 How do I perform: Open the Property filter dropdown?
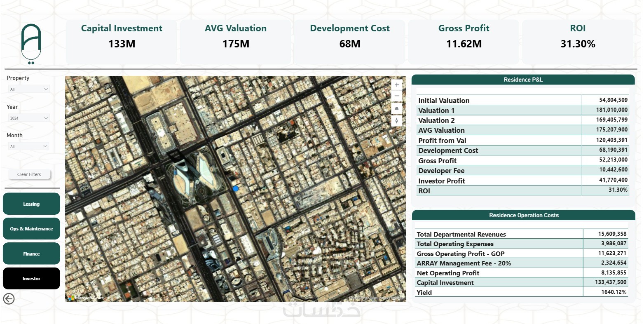29,89
